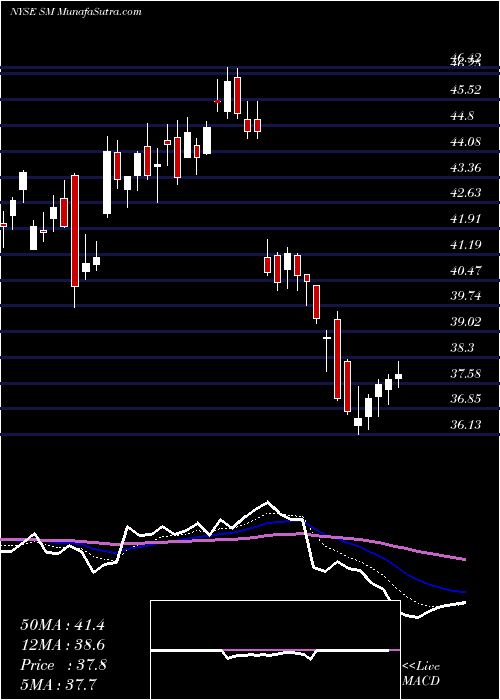The height and width of the screenshot is (700, 500).
Task: Click the 39.02 price axis label
Action: 466,321
